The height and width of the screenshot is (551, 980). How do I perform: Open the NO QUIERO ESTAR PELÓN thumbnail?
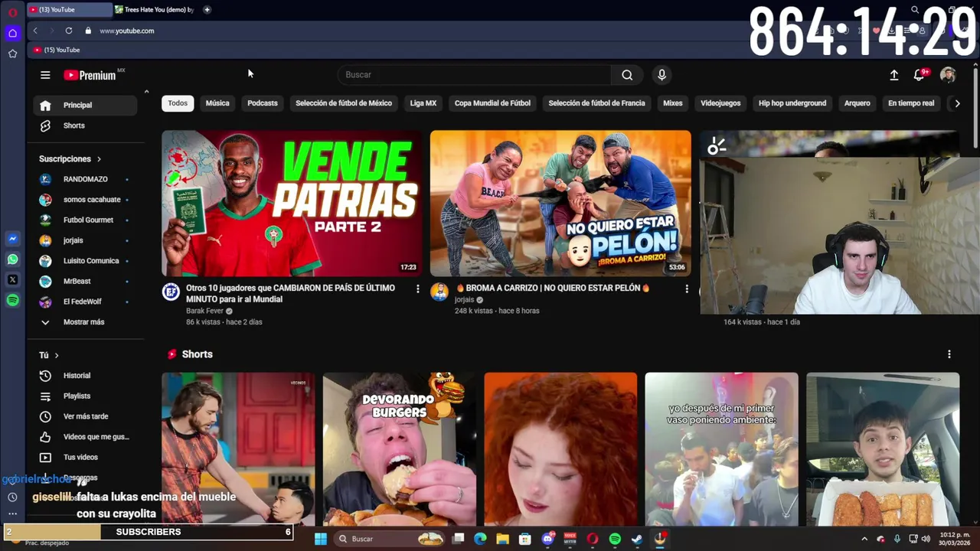click(x=560, y=203)
